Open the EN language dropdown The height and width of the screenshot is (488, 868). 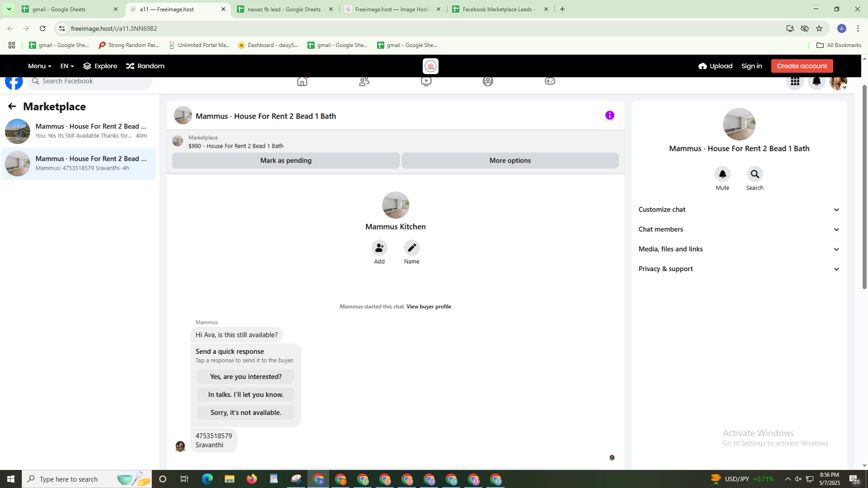(x=67, y=66)
